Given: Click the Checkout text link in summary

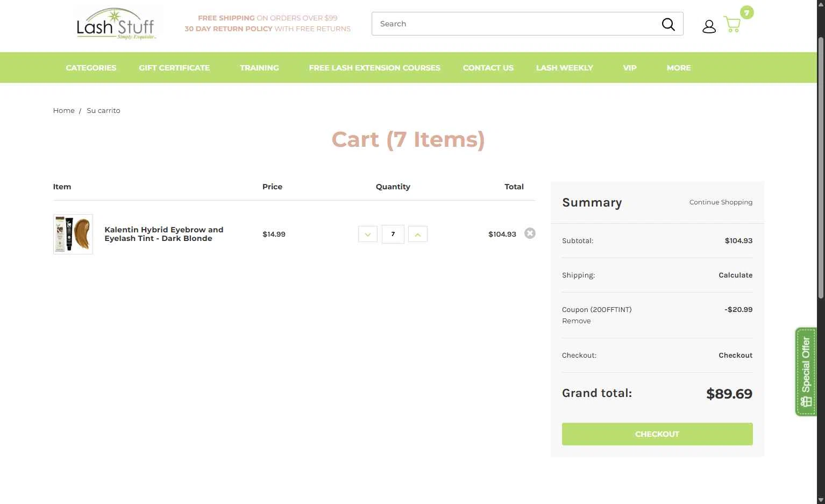Looking at the screenshot, I should 735,356.
